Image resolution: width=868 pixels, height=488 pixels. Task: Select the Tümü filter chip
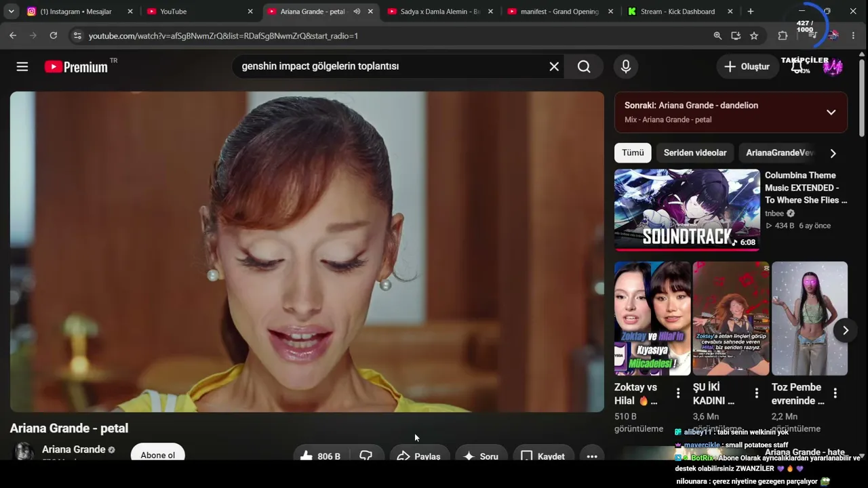633,153
